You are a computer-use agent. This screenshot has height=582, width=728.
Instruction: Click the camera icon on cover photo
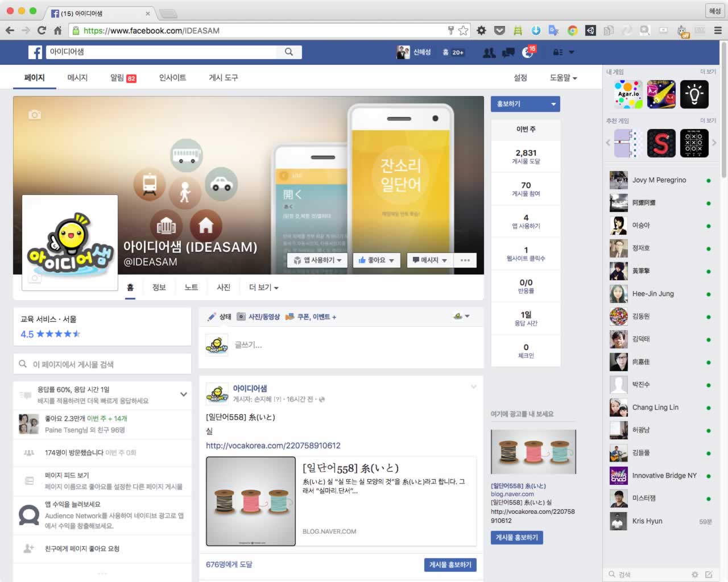coord(35,115)
